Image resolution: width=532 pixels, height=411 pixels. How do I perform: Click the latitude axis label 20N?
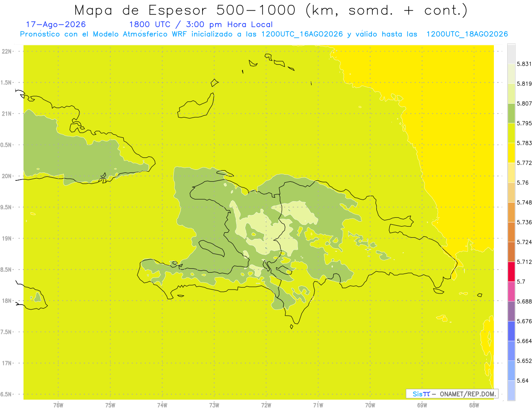7,176
